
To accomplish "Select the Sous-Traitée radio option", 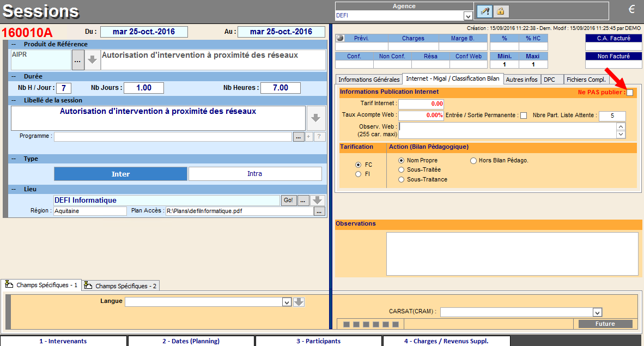I will [x=402, y=170].
